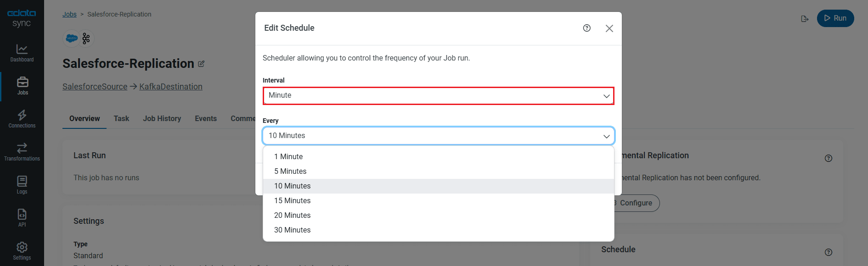Open the API sidebar icon
868x266 pixels.
tap(22, 218)
